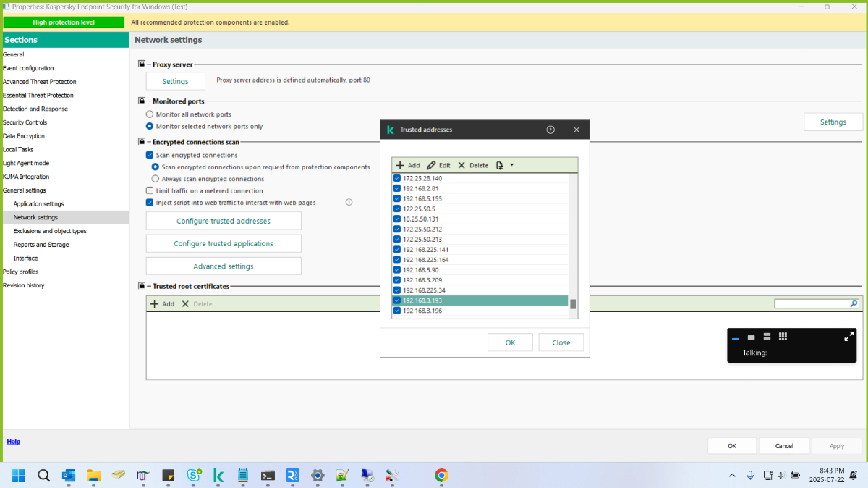The image size is (868, 488).
Task: Open the Kaspersky app on the taskbar
Action: pyautogui.click(x=218, y=476)
